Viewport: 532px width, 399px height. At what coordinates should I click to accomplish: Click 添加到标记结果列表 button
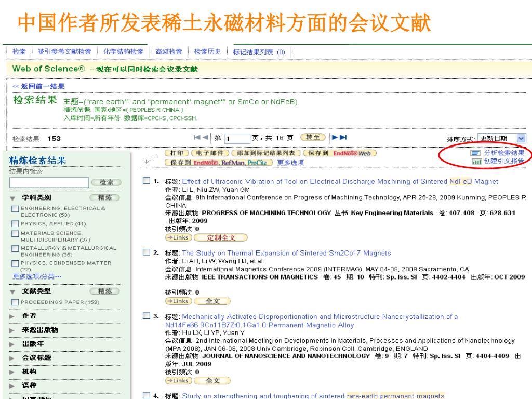(265, 153)
